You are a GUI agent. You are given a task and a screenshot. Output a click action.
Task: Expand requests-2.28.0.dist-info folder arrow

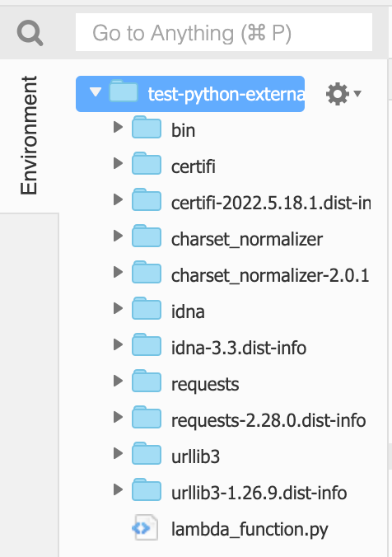118,417
